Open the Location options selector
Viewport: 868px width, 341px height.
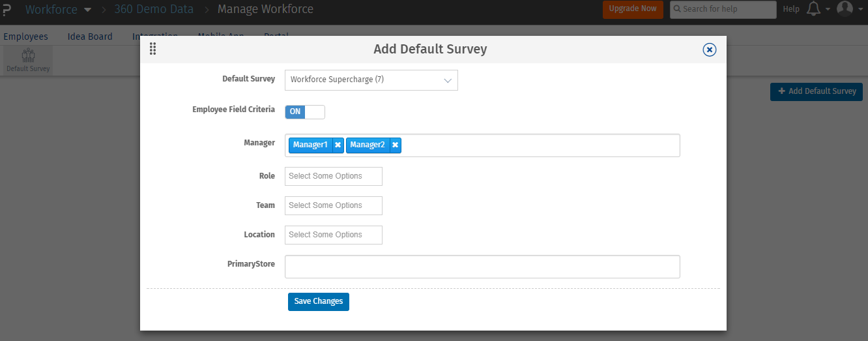[334, 235]
